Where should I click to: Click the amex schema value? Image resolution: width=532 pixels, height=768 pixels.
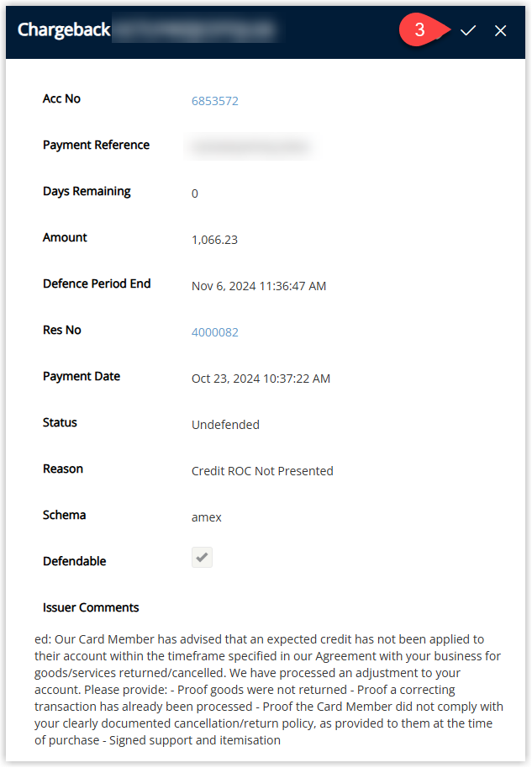click(207, 517)
